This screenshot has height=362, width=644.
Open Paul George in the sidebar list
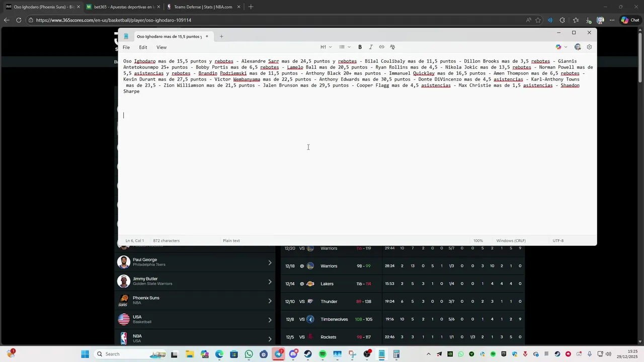tap(194, 262)
